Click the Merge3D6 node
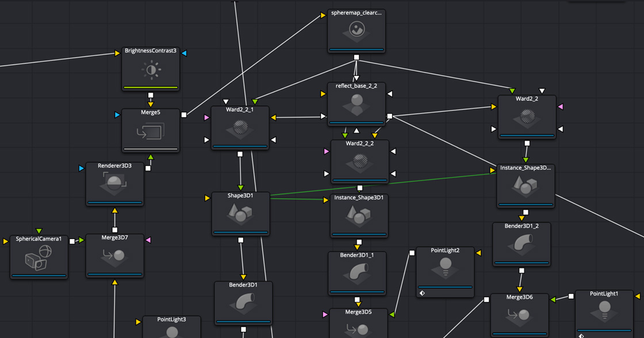 pyautogui.click(x=519, y=316)
